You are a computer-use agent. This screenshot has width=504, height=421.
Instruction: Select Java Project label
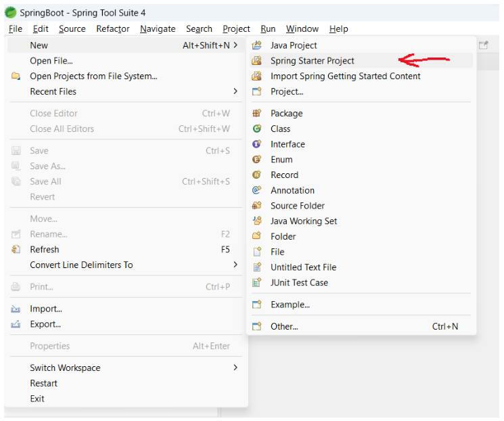(294, 45)
